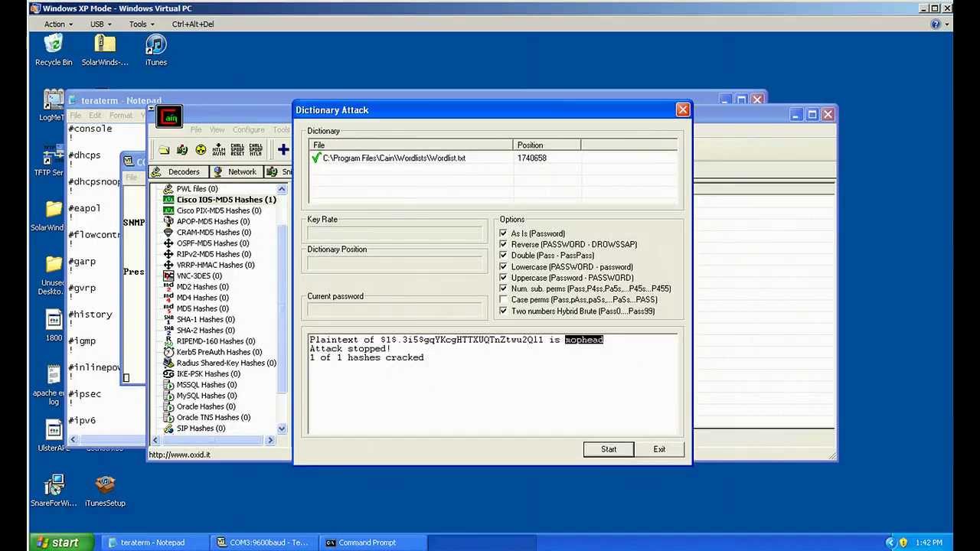Viewport: 980px width, 551px height.
Task: Select Cisco PIX-MD5 Hashes (0) in tree
Action: click(213, 210)
